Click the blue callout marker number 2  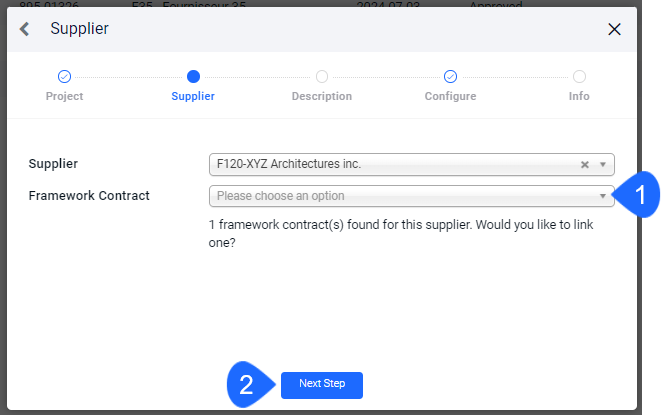tap(250, 385)
